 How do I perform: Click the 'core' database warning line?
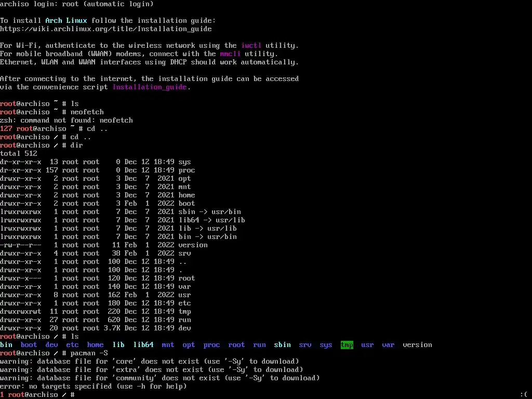click(x=150, y=362)
